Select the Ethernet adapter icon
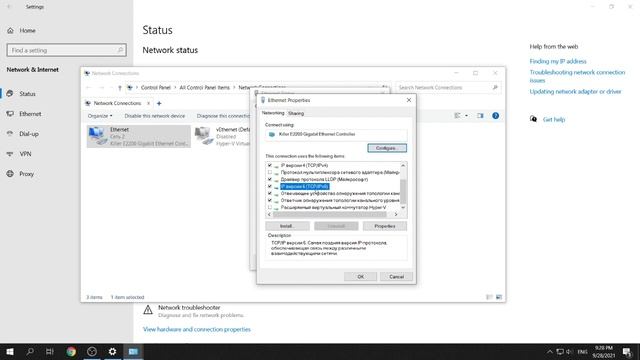Screen dimensions: 640x360 97,136
